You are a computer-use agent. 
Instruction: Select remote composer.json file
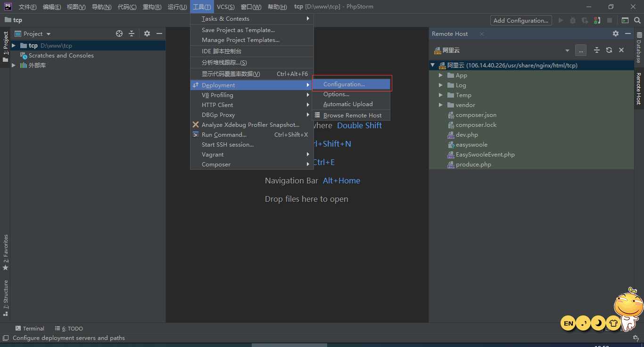(476, 115)
